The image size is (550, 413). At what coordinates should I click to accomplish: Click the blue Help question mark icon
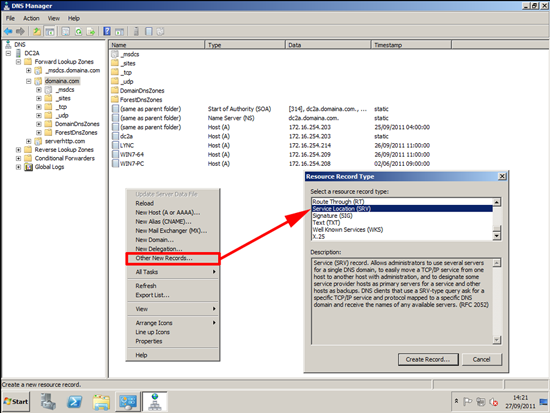coord(107,32)
